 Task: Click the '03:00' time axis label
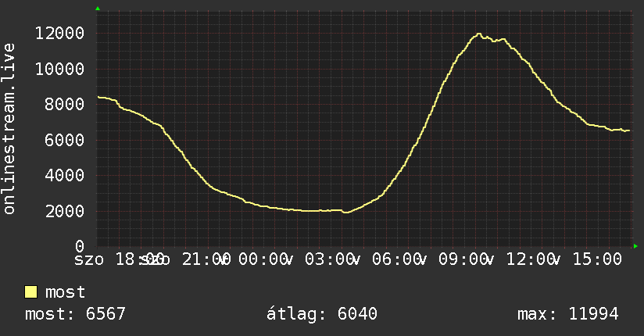pyautogui.click(x=329, y=259)
